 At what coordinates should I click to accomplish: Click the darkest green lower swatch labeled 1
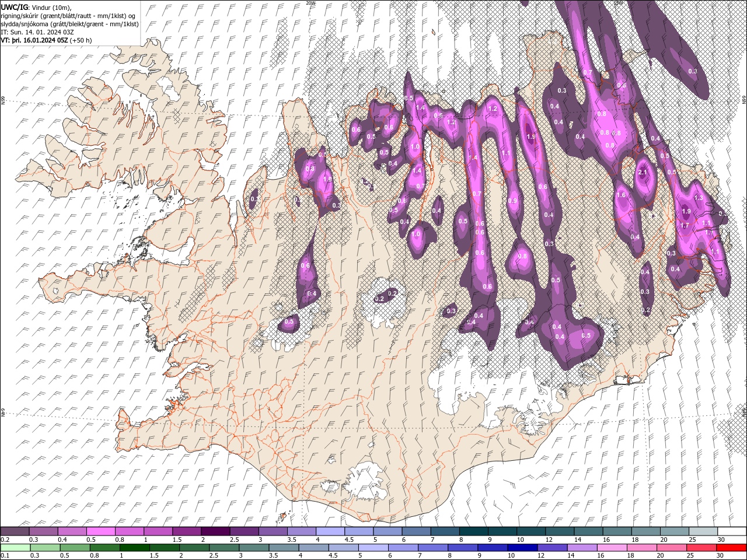point(135,548)
